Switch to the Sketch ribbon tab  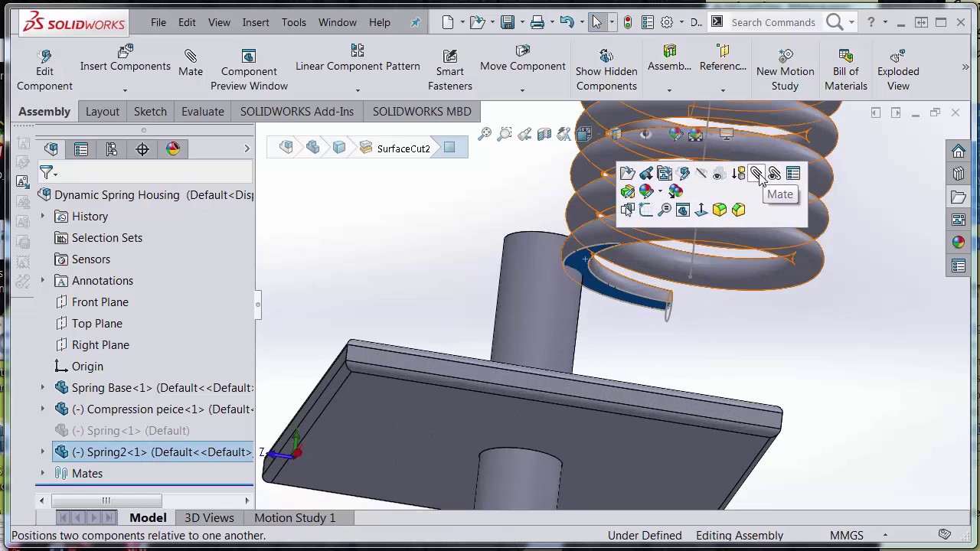(x=150, y=112)
